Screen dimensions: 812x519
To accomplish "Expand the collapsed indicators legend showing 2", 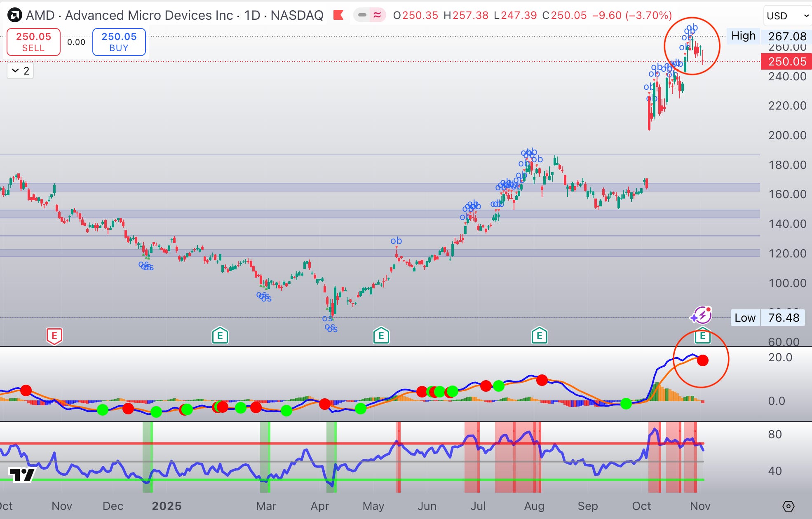I will click(x=20, y=71).
